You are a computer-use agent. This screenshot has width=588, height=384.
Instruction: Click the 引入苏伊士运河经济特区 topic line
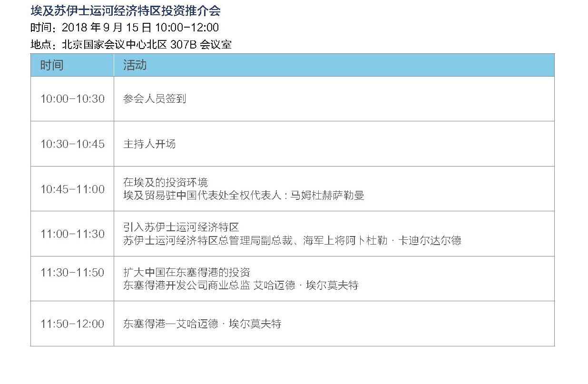(x=181, y=227)
